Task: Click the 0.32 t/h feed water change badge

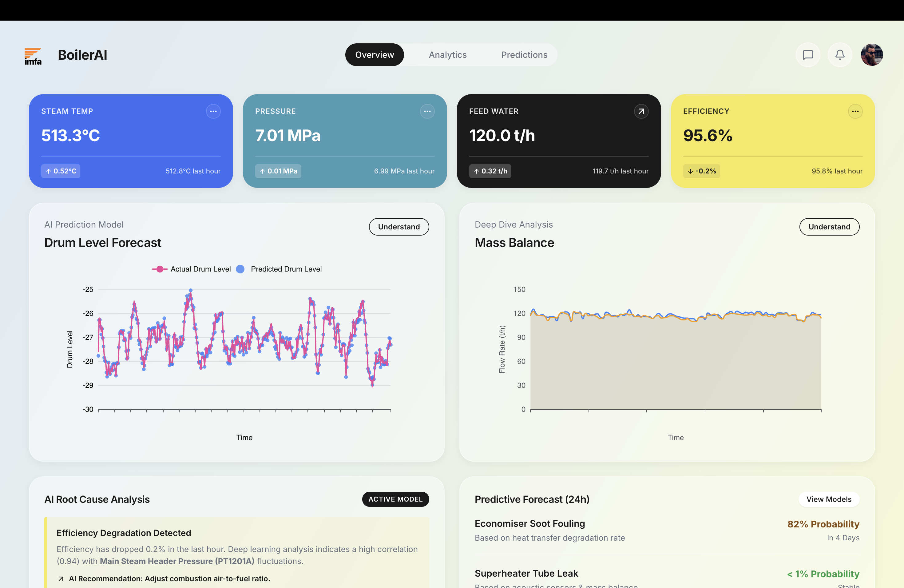Action: click(x=490, y=171)
